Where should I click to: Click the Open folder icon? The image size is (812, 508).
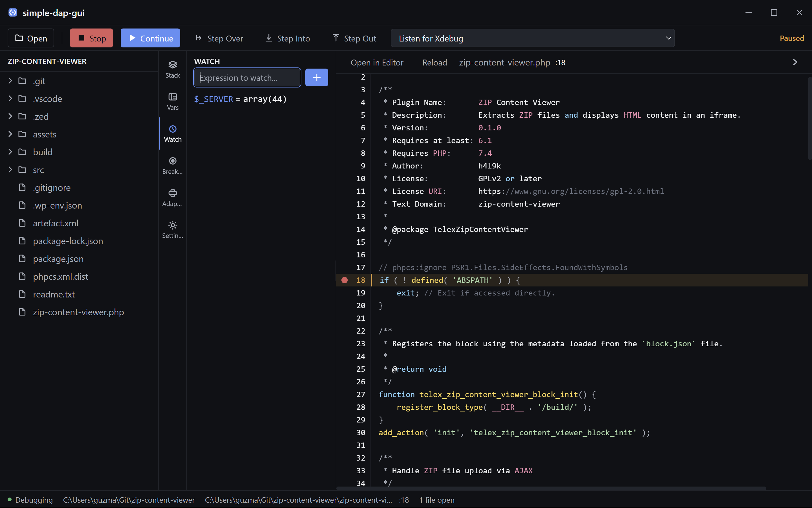click(x=19, y=38)
